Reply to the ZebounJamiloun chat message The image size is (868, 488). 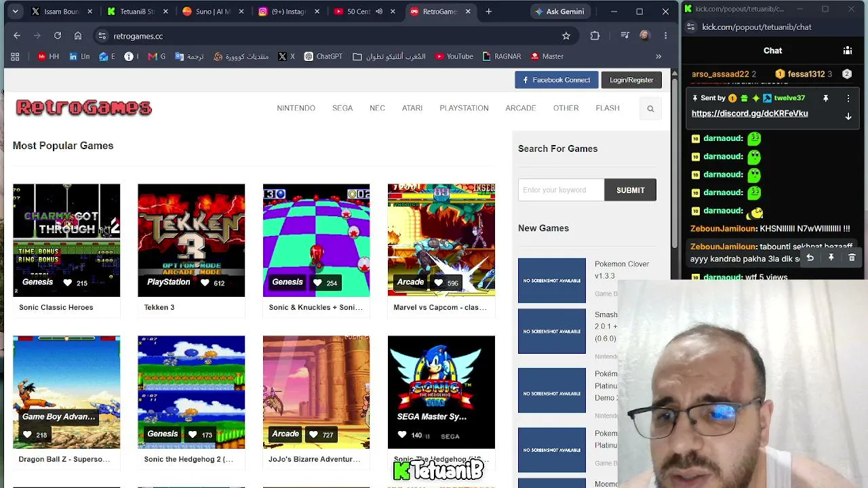(x=810, y=258)
